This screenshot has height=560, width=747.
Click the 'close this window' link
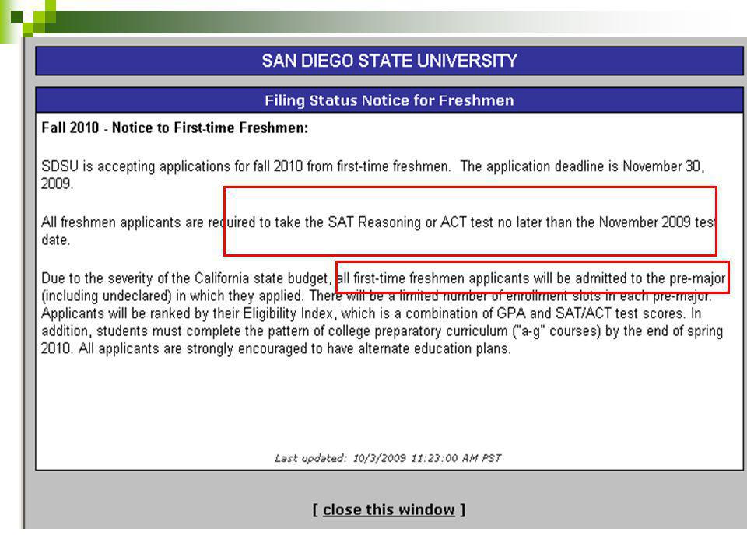389,509
